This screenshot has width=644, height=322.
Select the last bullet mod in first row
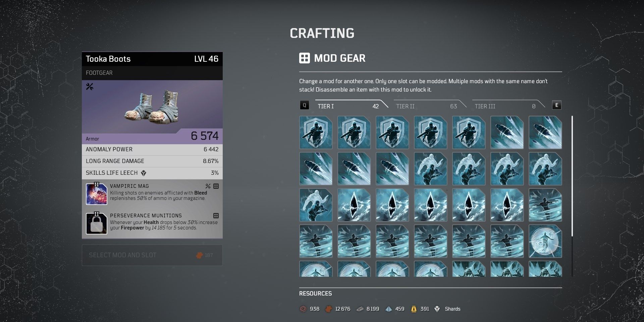point(545,132)
